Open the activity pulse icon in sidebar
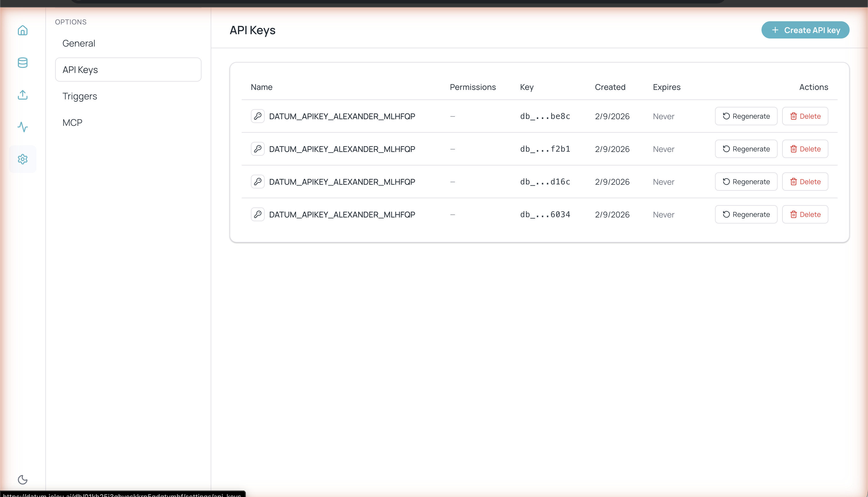The image size is (868, 497). pyautogui.click(x=22, y=127)
